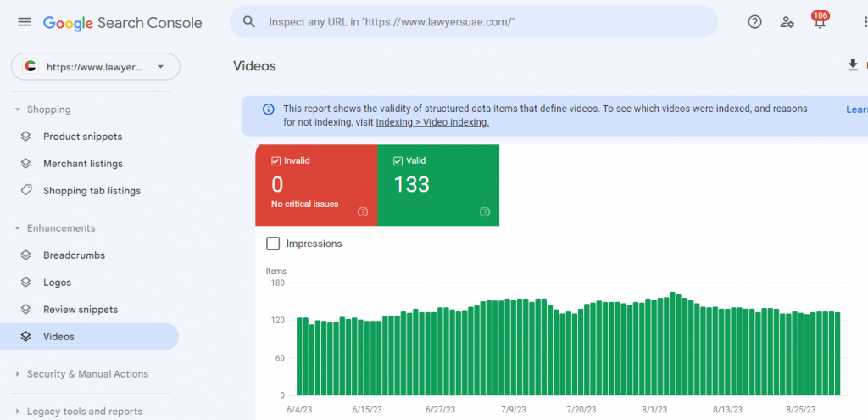Click the magnifier search icon
Viewport: 868px width, 420px height.
(x=249, y=21)
